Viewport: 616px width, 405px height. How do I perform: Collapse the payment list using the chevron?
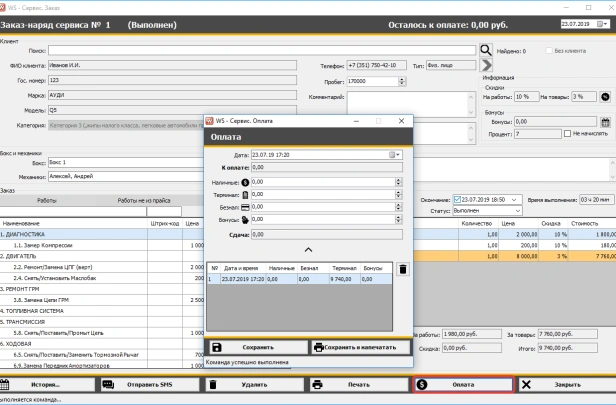(x=308, y=248)
